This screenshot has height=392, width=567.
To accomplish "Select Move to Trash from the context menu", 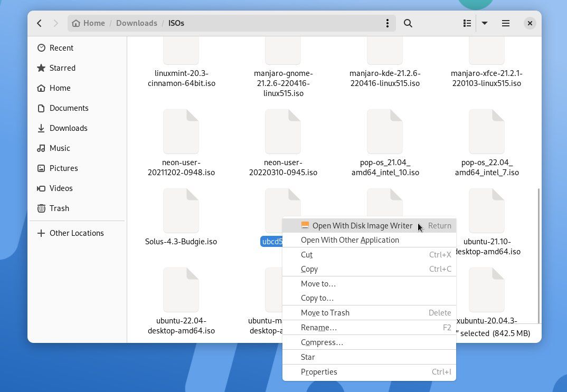I will tap(325, 312).
